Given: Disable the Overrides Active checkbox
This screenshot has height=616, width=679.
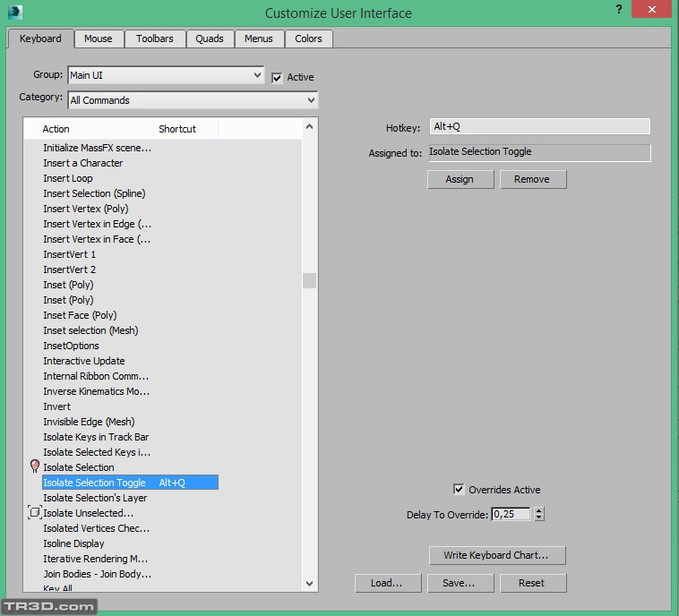Looking at the screenshot, I should 459,490.
